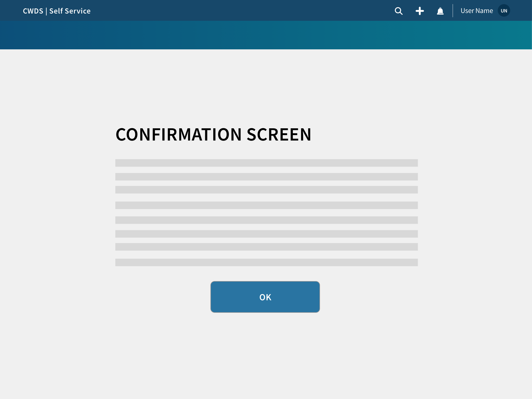Click the vertical divider beside User Name
This screenshot has width=532, height=399.
point(453,11)
